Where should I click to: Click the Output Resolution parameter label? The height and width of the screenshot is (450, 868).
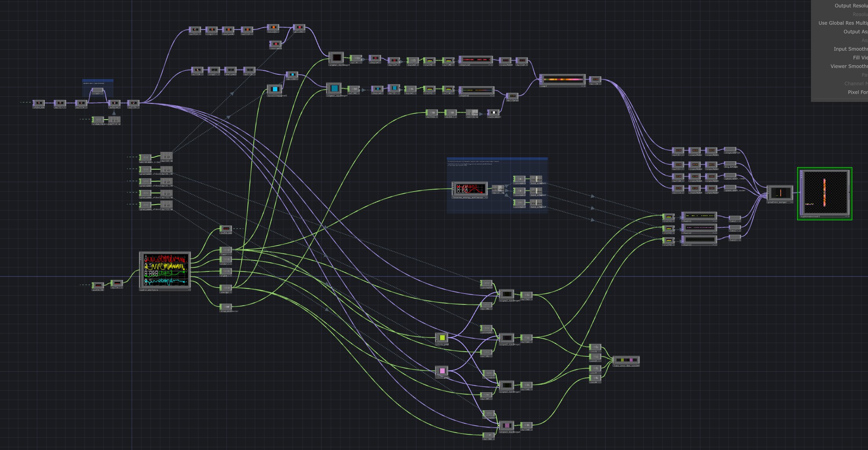pyautogui.click(x=851, y=6)
